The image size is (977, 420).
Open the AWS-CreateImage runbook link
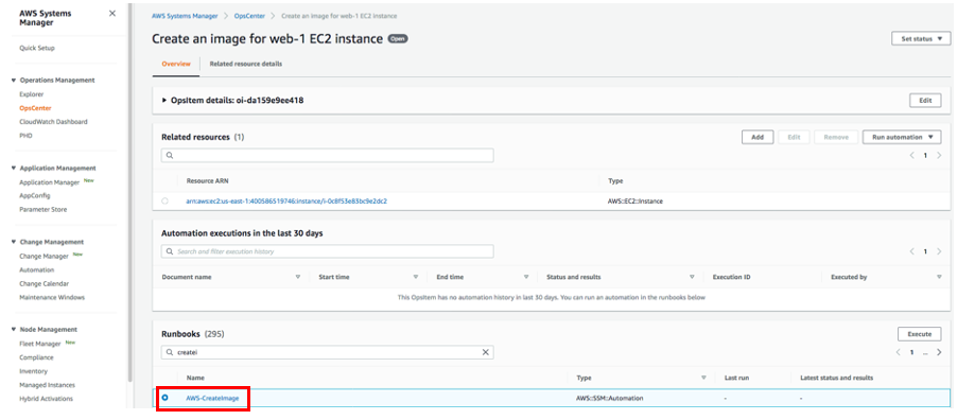pos(212,398)
